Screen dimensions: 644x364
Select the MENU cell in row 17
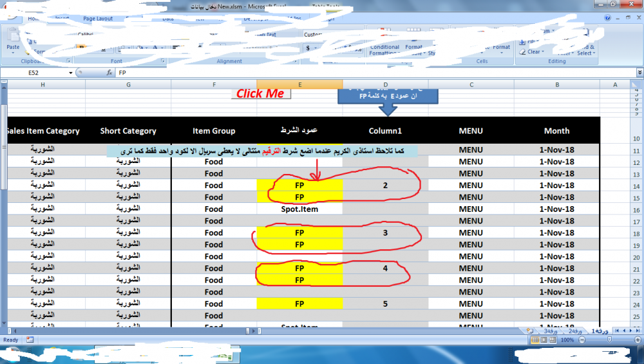click(x=471, y=221)
